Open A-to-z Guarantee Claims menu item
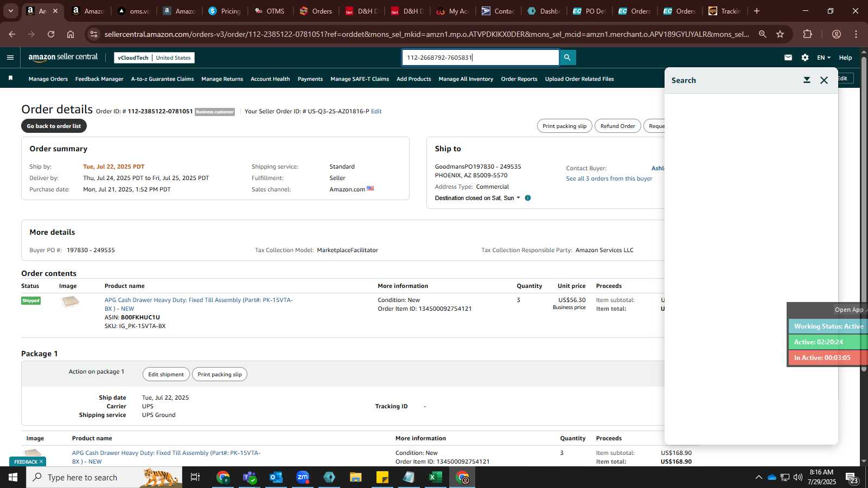 162,79
